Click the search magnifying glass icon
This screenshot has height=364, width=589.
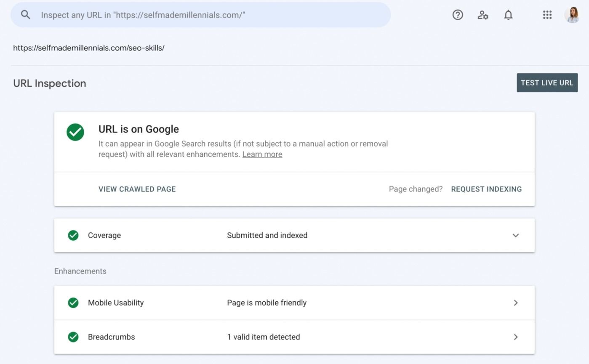pos(25,14)
